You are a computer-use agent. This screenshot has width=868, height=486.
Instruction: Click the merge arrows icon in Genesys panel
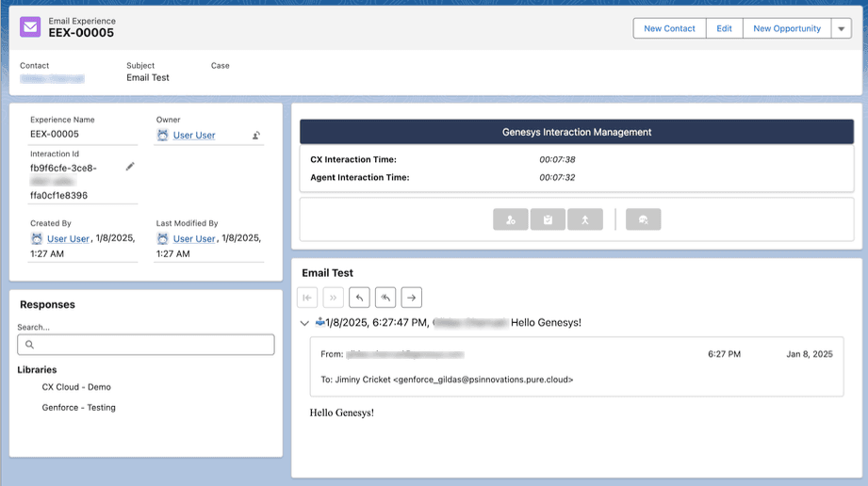pos(585,219)
